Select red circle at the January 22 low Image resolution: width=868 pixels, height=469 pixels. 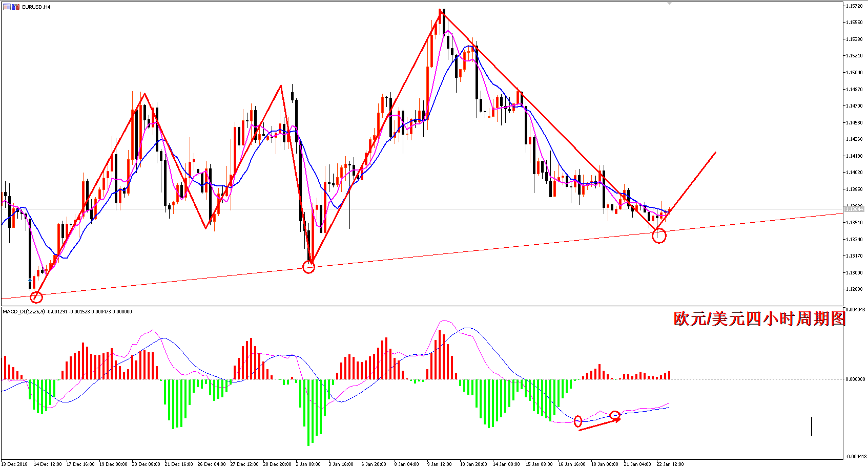point(659,236)
